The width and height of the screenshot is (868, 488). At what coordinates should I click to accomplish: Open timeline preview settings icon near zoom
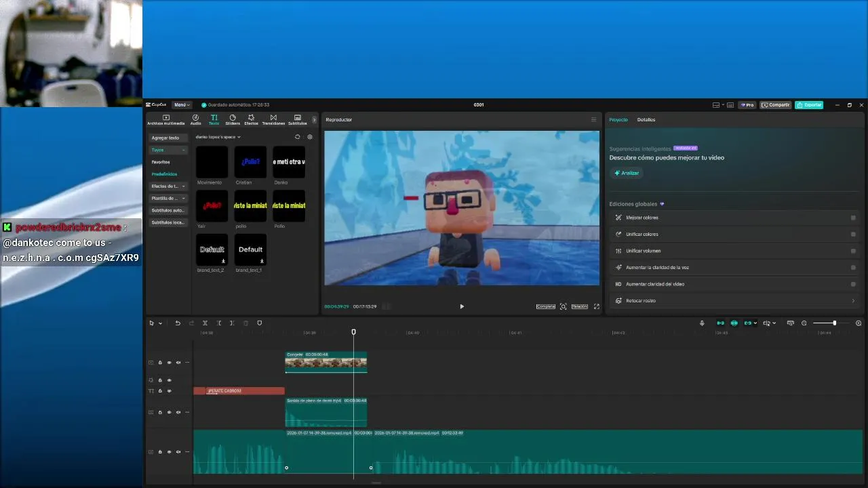point(790,323)
